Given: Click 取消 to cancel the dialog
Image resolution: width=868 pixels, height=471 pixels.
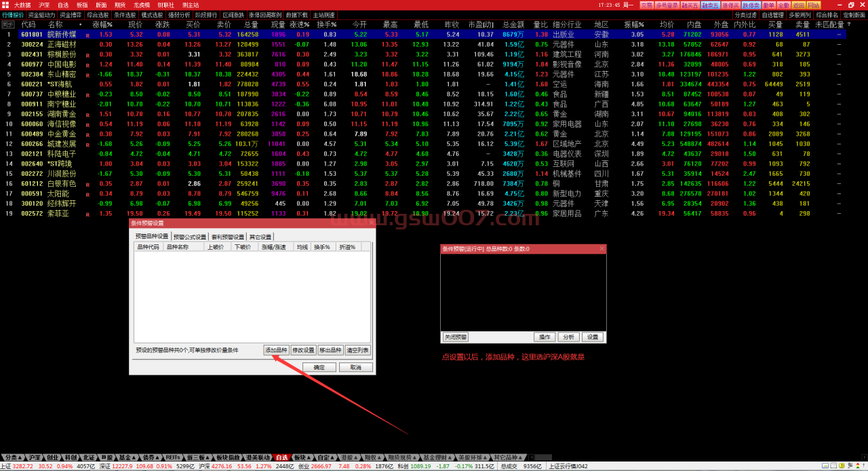Looking at the screenshot, I should [x=355, y=367].
